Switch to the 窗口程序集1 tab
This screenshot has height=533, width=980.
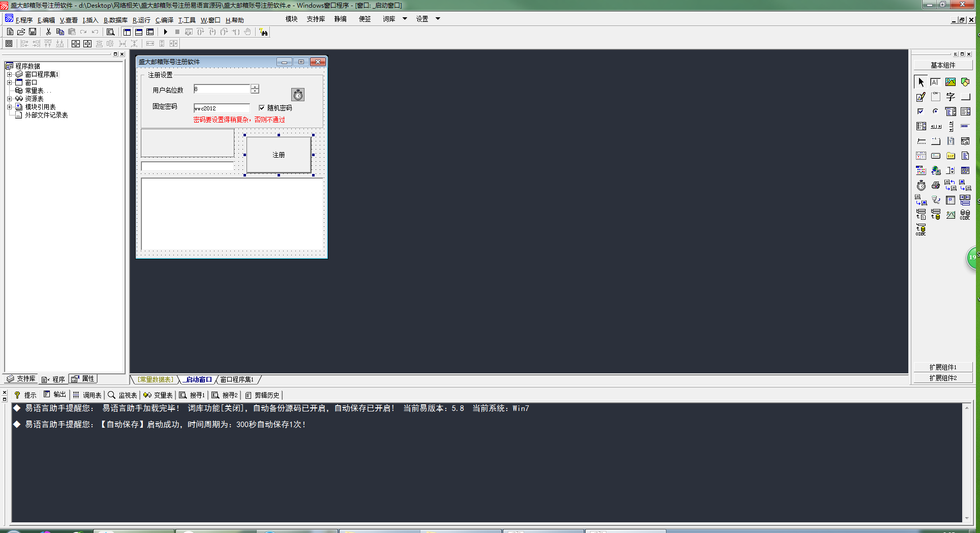(237, 380)
